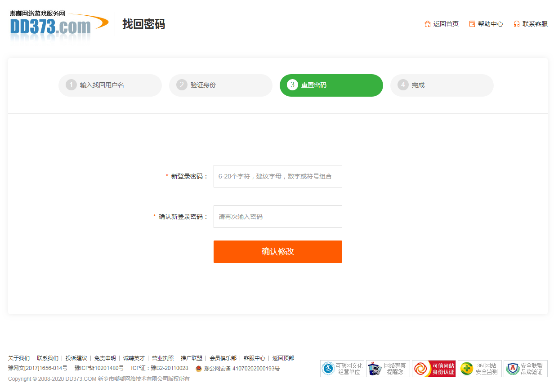Viewport: 554px width, 392px height.
Task: Open the 客服中心 footer link
Action: tap(255, 358)
